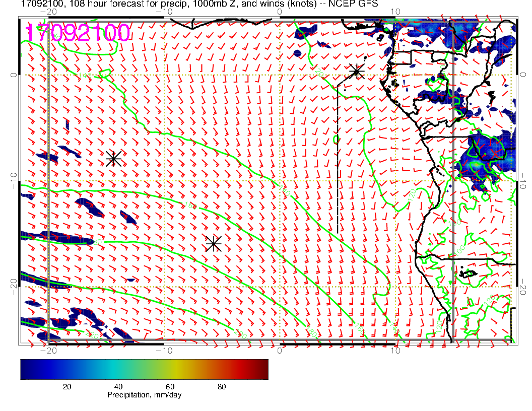Click the bright green precipitation maximum in east
Image resolution: width=532 pixels, height=411 pixels.
click(476, 164)
